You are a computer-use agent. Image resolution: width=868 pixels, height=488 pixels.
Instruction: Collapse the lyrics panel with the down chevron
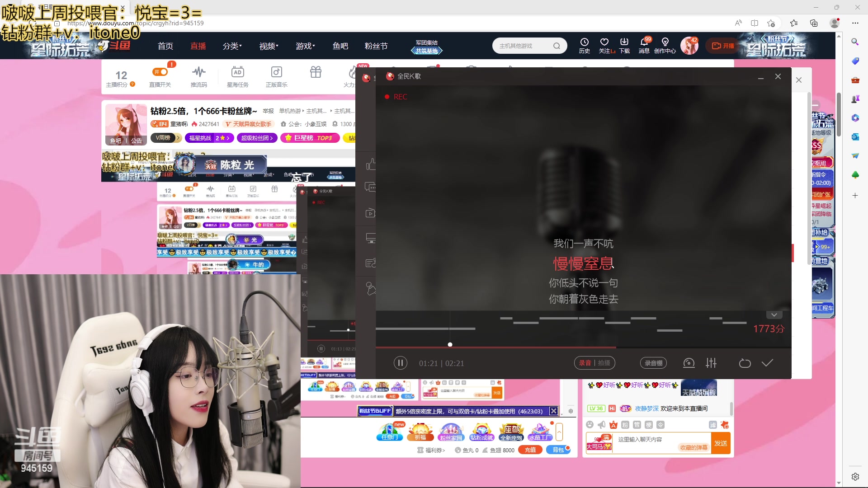(774, 314)
